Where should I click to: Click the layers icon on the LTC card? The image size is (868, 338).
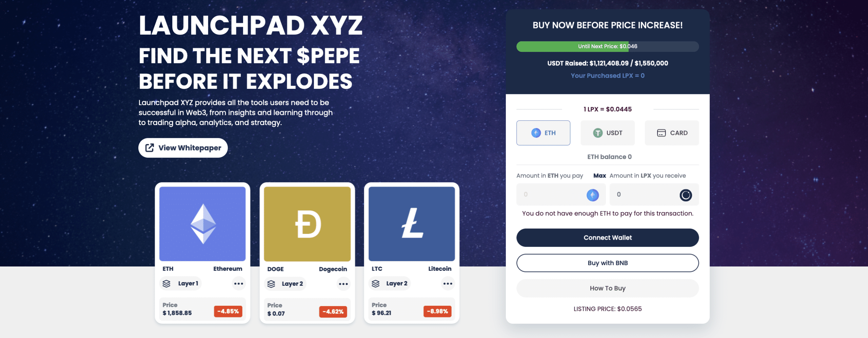pyautogui.click(x=376, y=283)
